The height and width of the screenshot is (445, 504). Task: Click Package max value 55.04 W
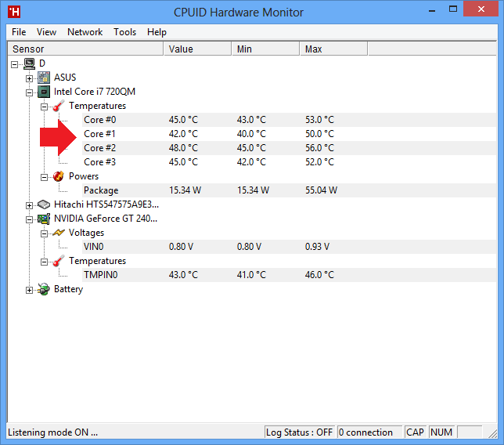pos(321,190)
